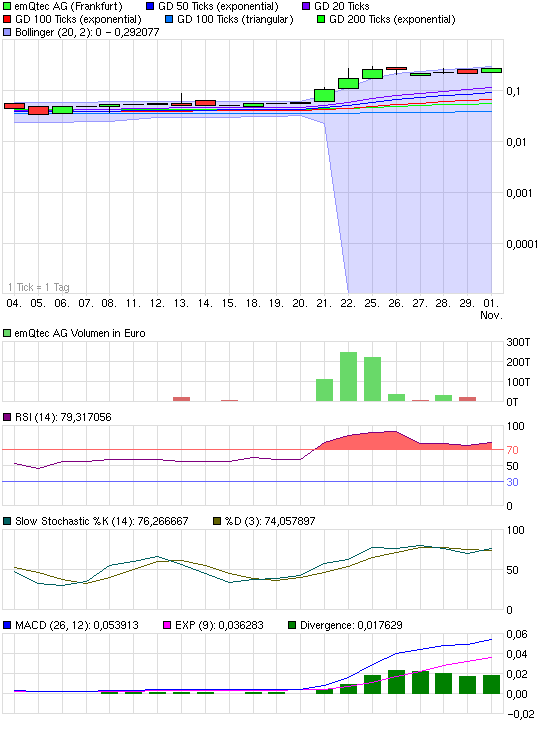The image size is (545, 748).
Task: Click the 'emQtec AG Volumen in Euro' label
Action: pyautogui.click(x=80, y=333)
